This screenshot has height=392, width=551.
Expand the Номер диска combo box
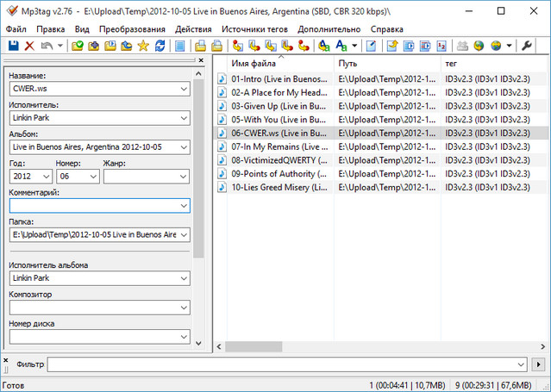click(x=184, y=337)
